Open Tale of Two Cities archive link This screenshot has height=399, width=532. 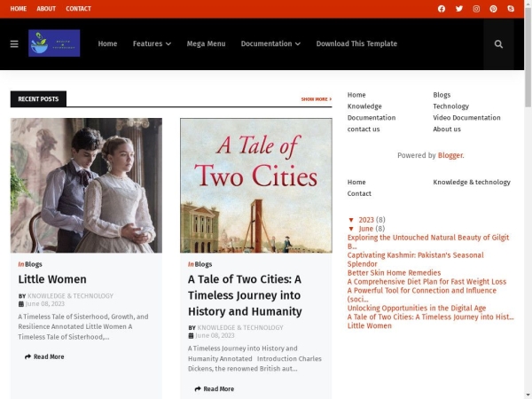coord(431,317)
